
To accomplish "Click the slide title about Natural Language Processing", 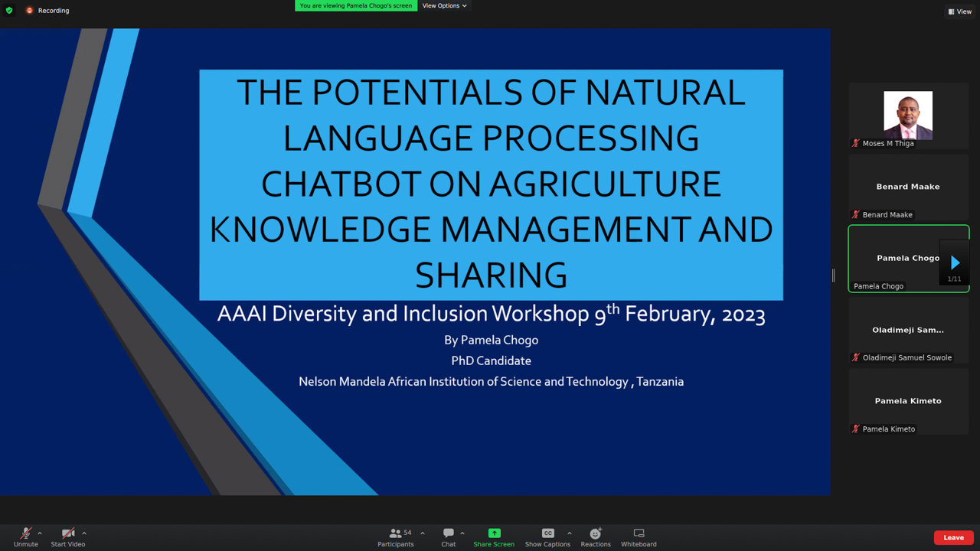I will pos(491,184).
